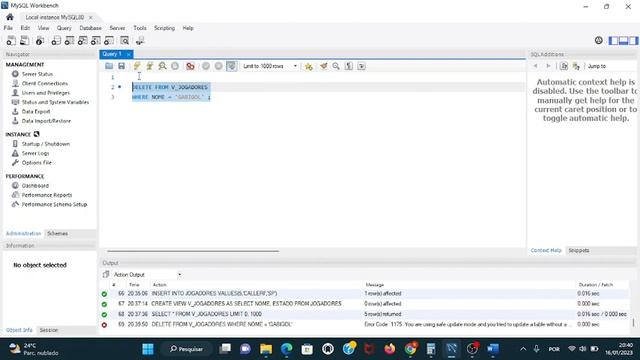640x360 pixels.
Task: Open Workbench preferences gear icon
Action: 599,40
